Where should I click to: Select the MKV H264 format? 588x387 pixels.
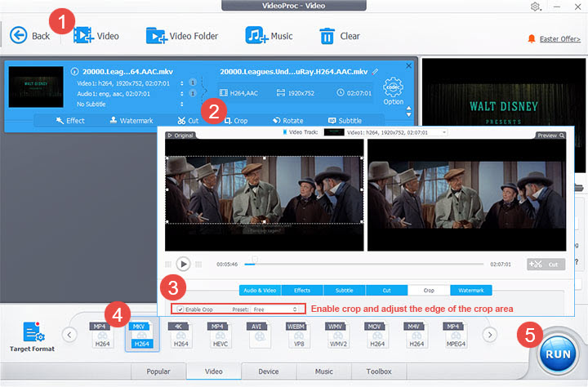142,335
